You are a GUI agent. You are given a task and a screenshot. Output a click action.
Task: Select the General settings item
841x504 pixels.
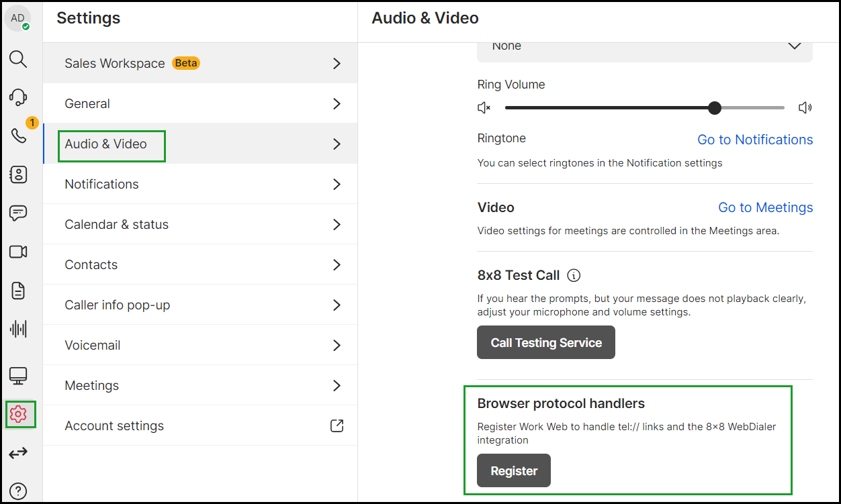point(200,103)
